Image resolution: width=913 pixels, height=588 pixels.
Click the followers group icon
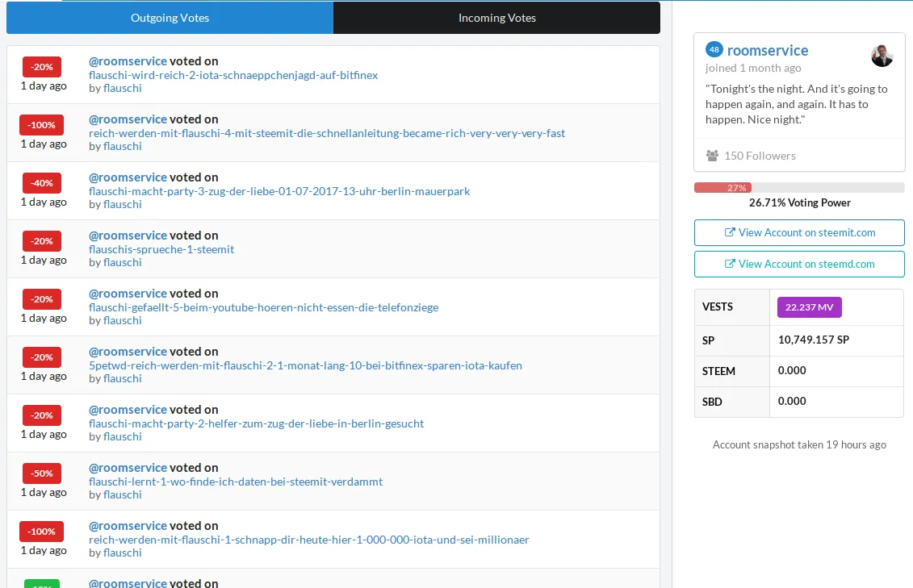pyautogui.click(x=712, y=156)
